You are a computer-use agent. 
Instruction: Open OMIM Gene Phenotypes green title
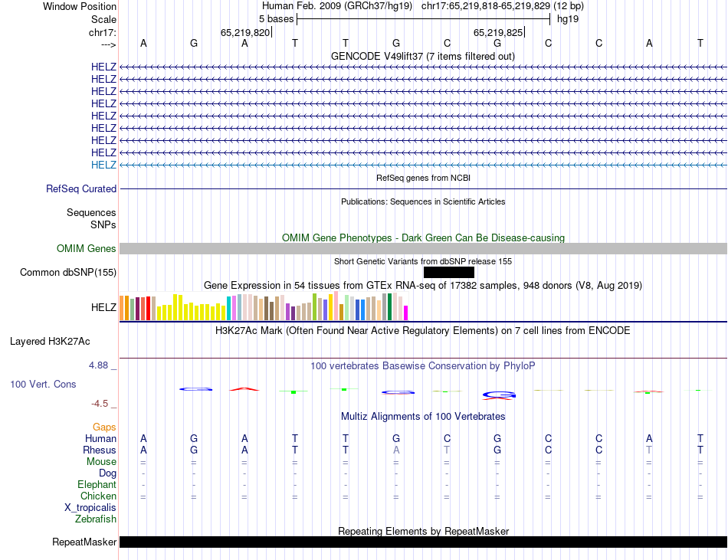click(423, 237)
